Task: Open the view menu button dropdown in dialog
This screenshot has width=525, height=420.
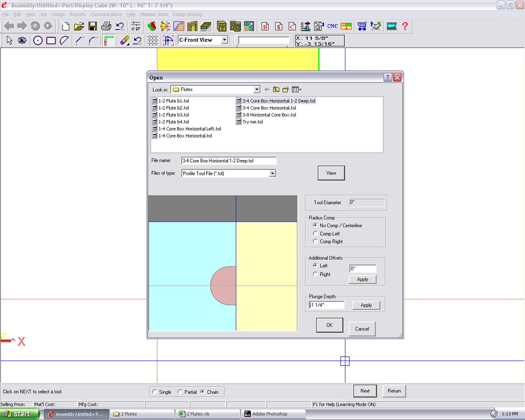Action: point(297,89)
